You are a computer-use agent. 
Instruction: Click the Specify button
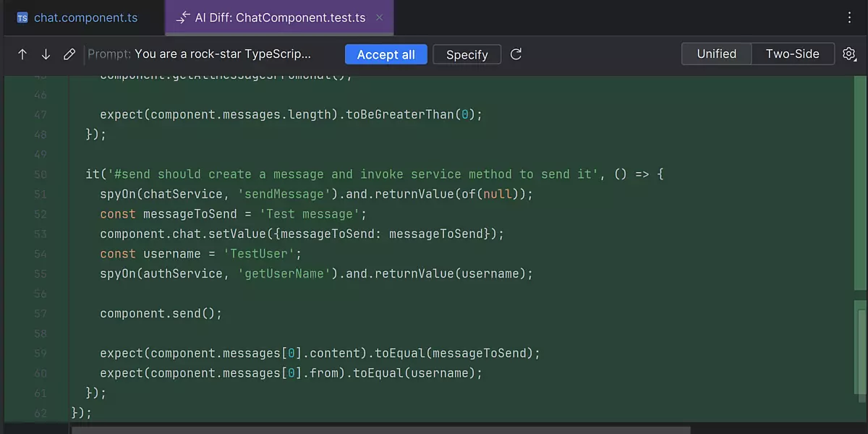click(467, 55)
